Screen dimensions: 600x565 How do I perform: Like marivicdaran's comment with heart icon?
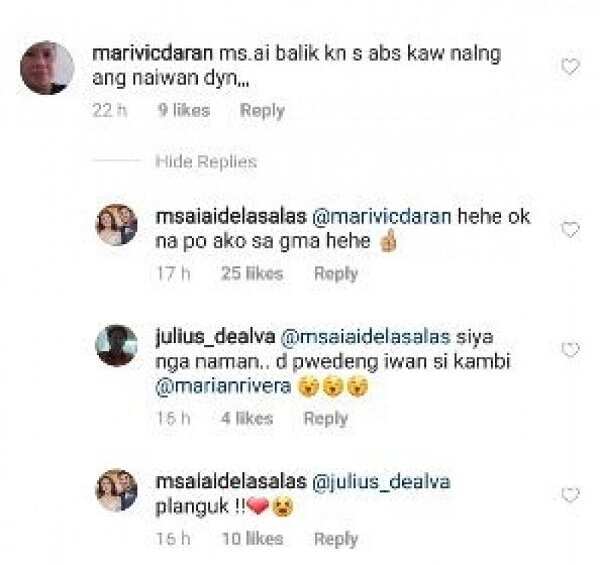(570, 67)
